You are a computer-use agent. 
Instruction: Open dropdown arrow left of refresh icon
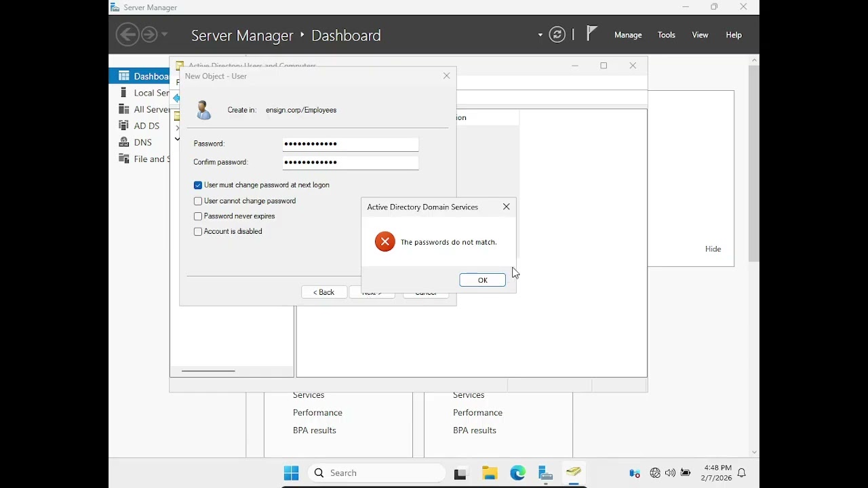click(540, 35)
